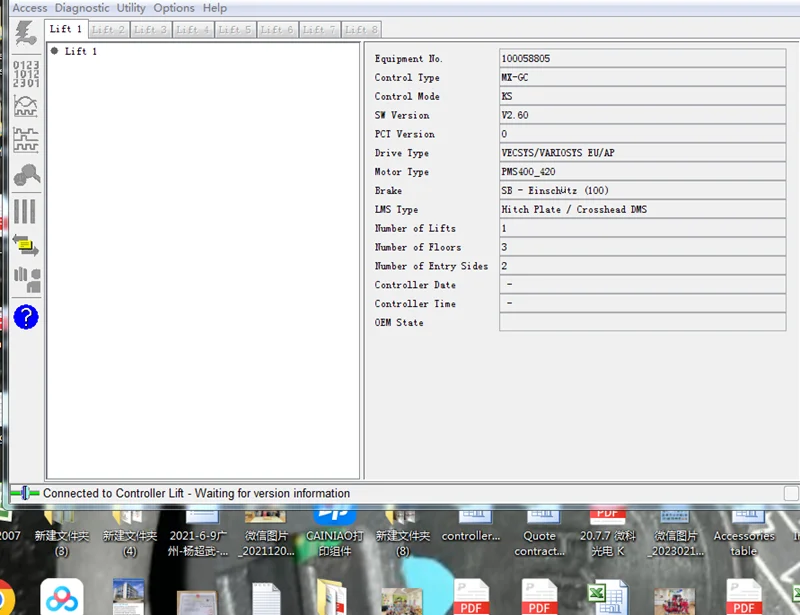
Task: Open the 微信图片_2023021 desktop image
Action: [676, 533]
